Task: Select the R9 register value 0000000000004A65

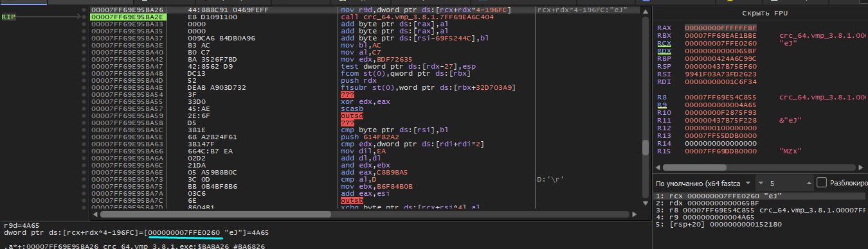Action: click(720, 105)
